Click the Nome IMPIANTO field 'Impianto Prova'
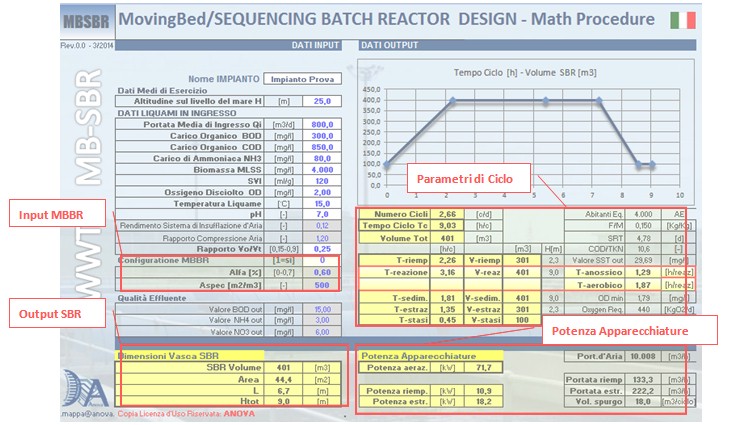This screenshot has width=749, height=425. pos(304,79)
